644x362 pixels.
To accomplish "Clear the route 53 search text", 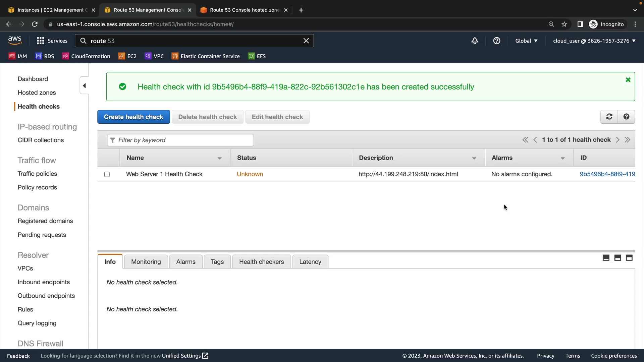I will click(306, 41).
